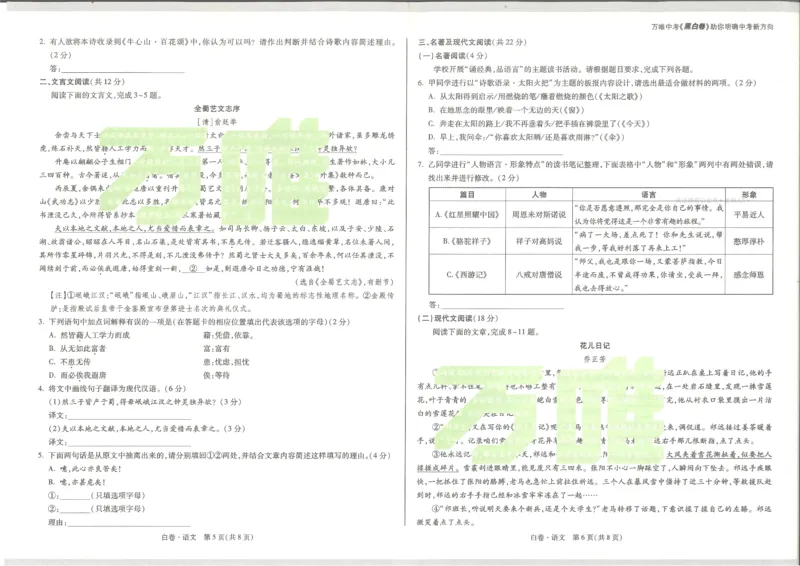Viewport: 800px width, 566px height.
Task: Click question 6 option D citing 《伞》
Action: pyautogui.click(x=526, y=137)
